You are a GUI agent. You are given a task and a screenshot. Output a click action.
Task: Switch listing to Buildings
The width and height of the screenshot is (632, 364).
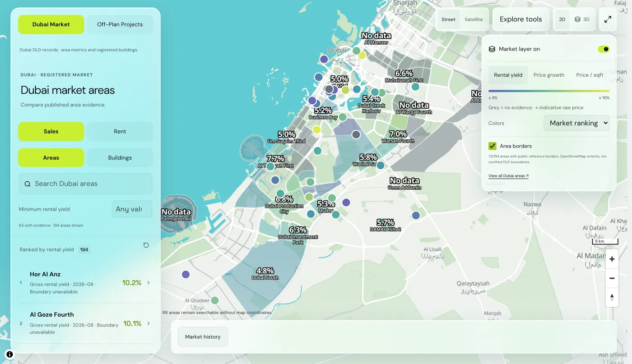[120, 158]
